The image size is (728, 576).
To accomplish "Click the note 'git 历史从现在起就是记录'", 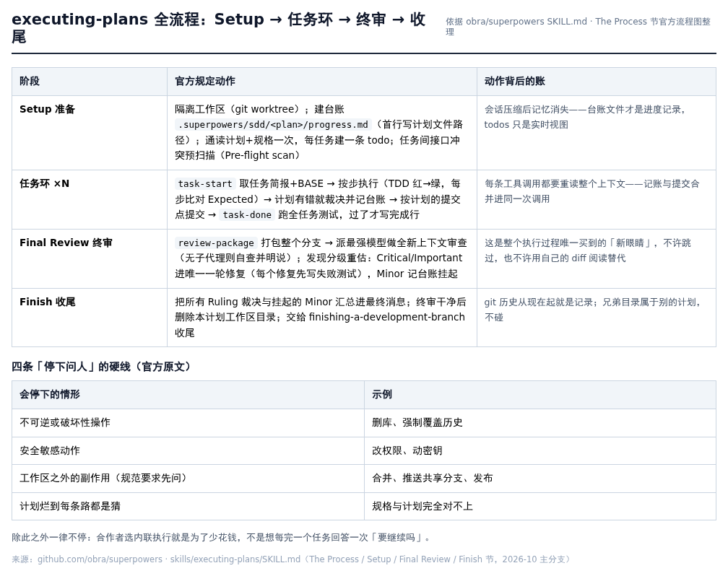I will pos(539,302).
